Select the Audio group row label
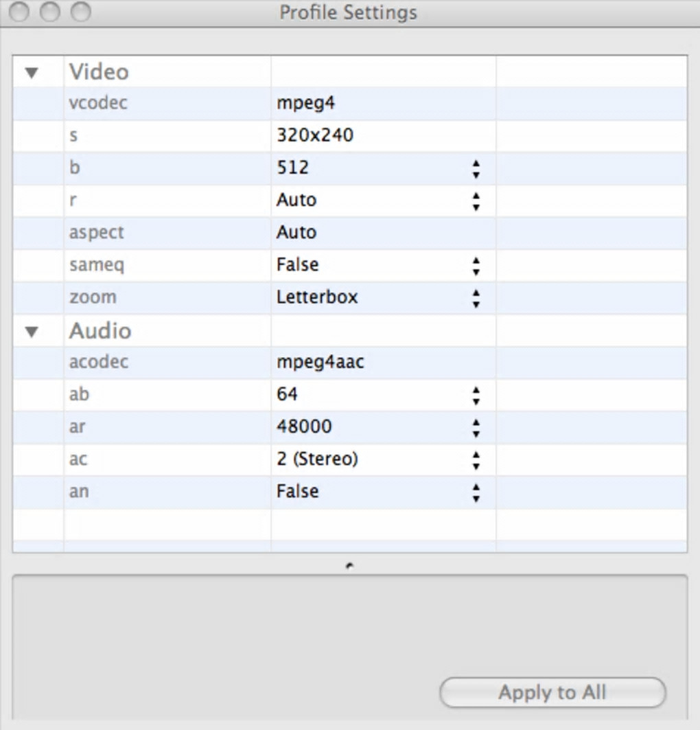700x730 pixels. coord(100,331)
